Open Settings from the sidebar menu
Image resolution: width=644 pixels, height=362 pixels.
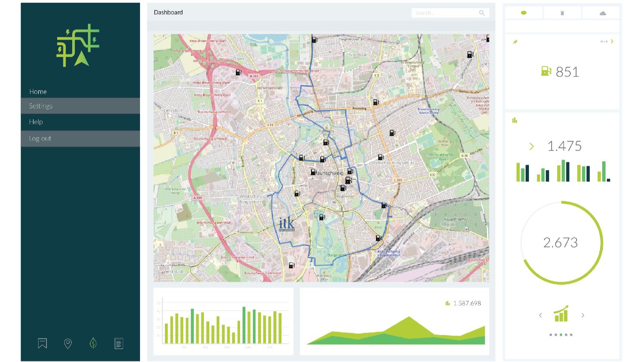pyautogui.click(x=41, y=106)
